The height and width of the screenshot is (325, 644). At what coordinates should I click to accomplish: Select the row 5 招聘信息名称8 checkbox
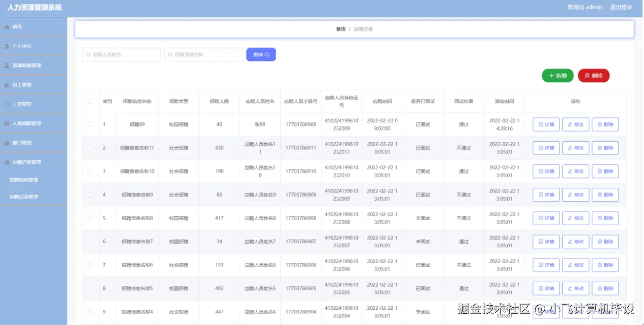90,218
